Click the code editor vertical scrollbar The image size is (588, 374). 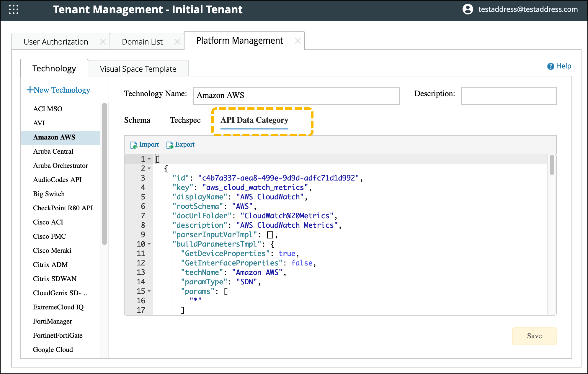click(552, 165)
